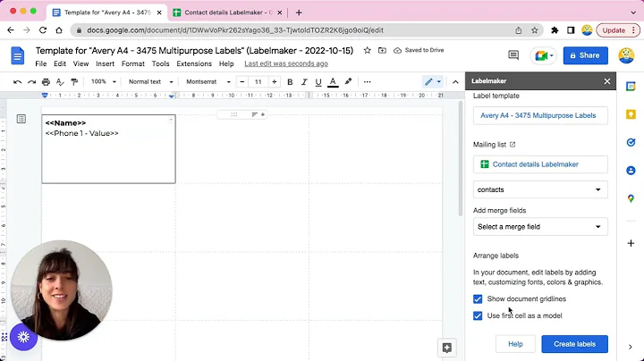Open the Edit menu
Image resolution: width=644 pixels, height=361 pixels.
(60, 64)
